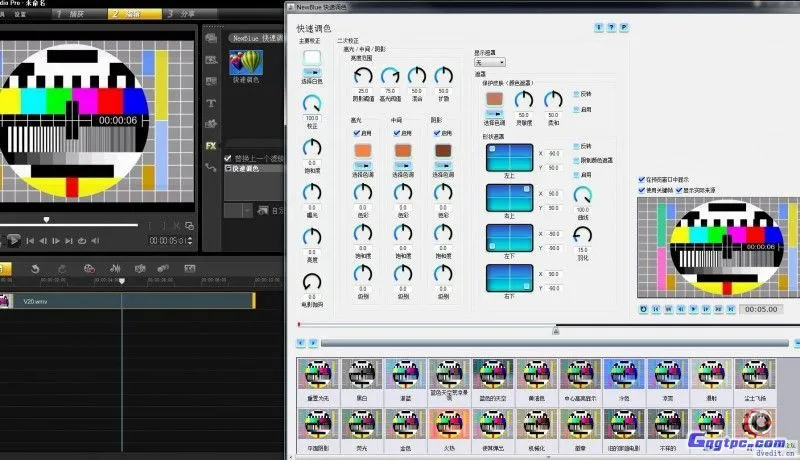Open the 显示遮罩 dropdown set to 无

(489, 62)
